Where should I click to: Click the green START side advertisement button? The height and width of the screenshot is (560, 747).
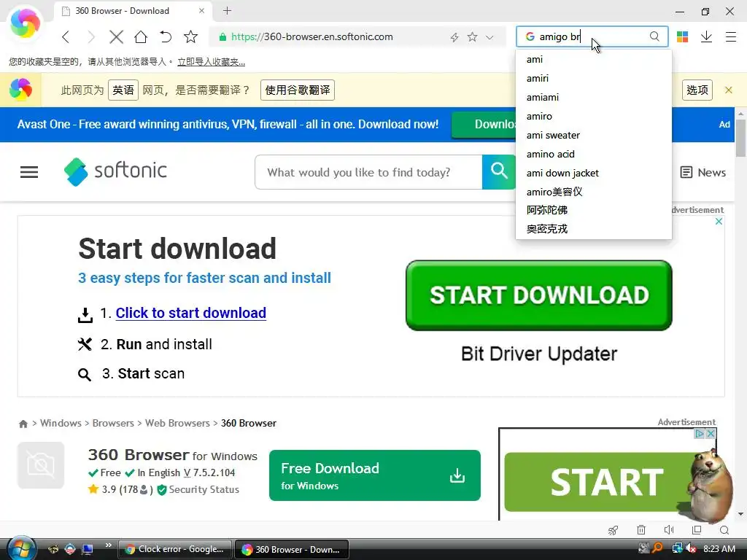click(x=598, y=482)
